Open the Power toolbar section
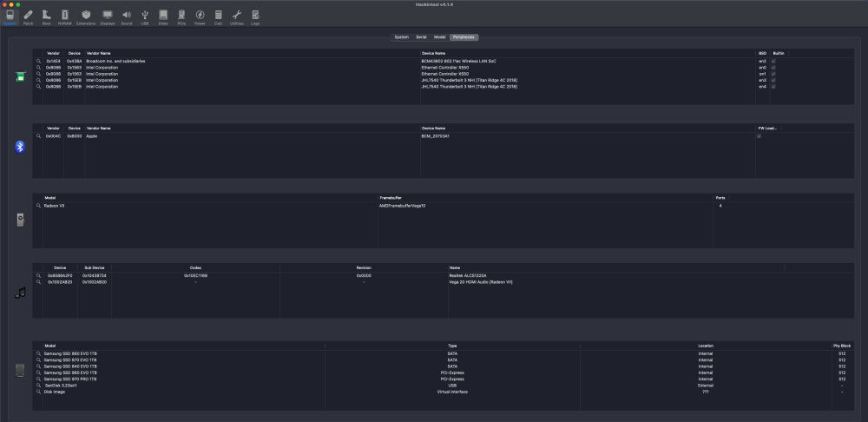The width and height of the screenshot is (868, 422). (x=200, y=17)
